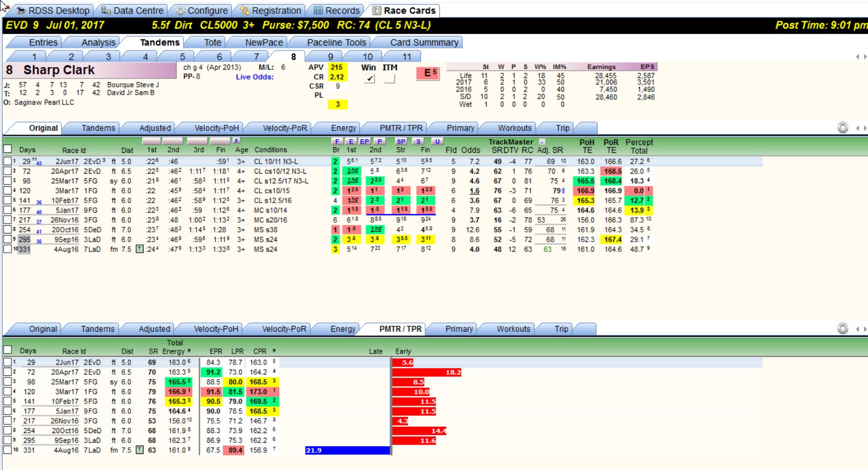Viewport: 868px width, 470px height.
Task: Switch the lower pane to the Trip tab
Action: (561, 329)
